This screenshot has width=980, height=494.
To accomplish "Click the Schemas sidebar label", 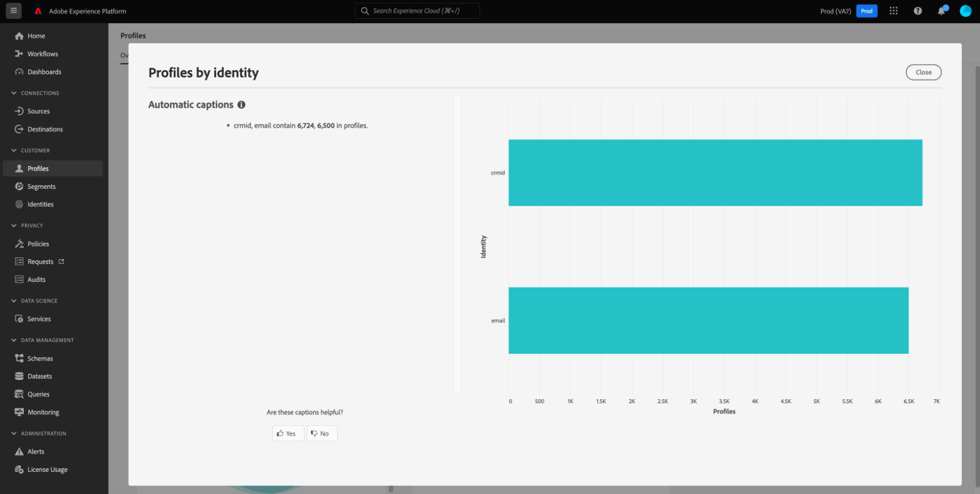I will tap(40, 358).
